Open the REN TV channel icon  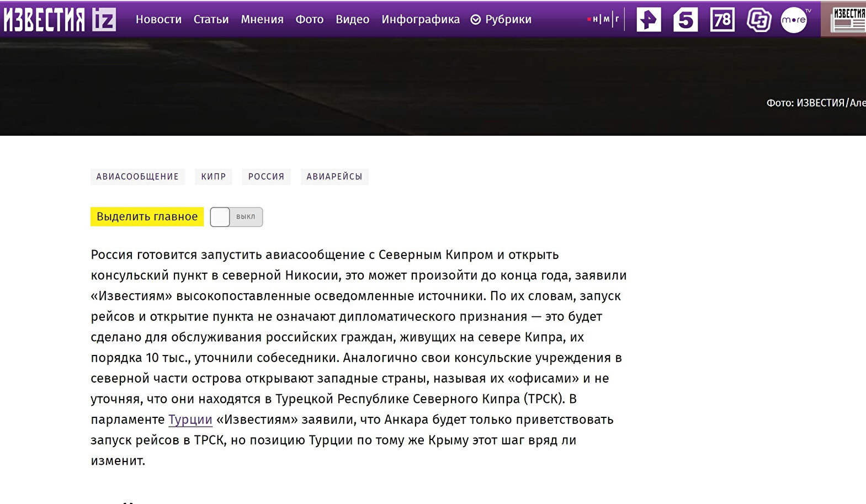click(x=649, y=20)
